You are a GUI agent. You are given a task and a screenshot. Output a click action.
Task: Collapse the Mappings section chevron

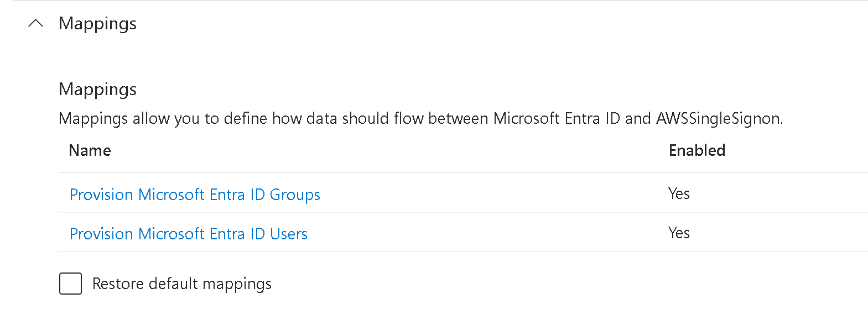pos(35,23)
